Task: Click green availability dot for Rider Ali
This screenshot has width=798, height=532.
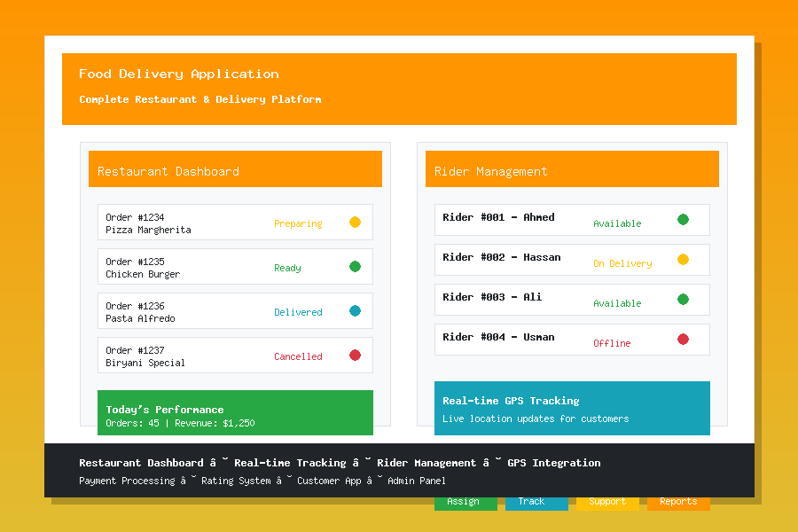Action: (x=683, y=300)
